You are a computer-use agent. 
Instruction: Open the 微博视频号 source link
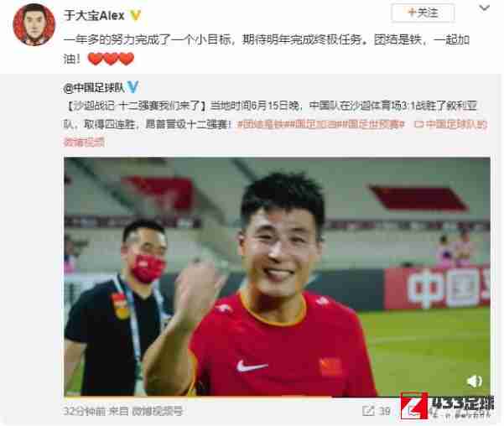(158, 411)
